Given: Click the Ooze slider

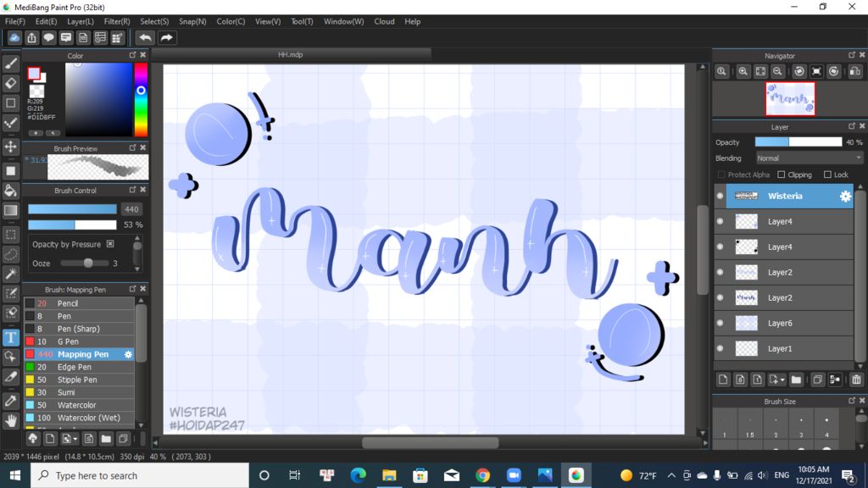Looking at the screenshot, I should (x=84, y=263).
